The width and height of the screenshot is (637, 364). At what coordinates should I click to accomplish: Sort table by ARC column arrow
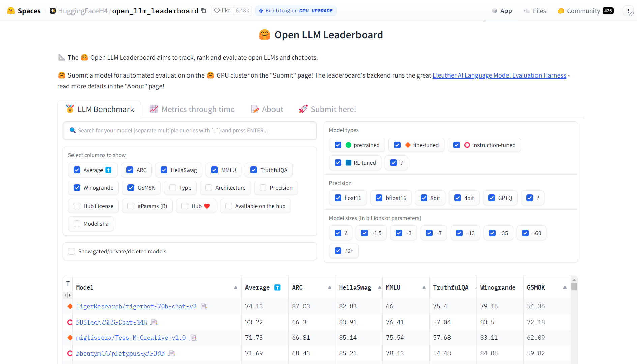[x=330, y=287]
